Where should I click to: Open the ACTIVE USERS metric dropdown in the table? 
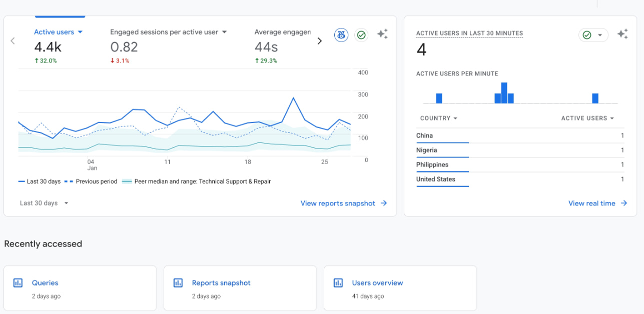click(x=587, y=118)
